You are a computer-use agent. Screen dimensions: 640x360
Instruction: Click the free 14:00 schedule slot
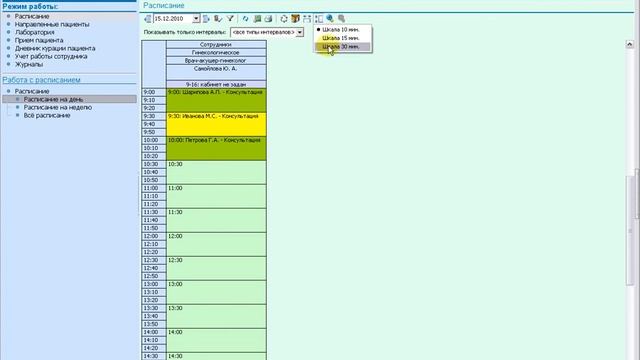(x=216, y=340)
